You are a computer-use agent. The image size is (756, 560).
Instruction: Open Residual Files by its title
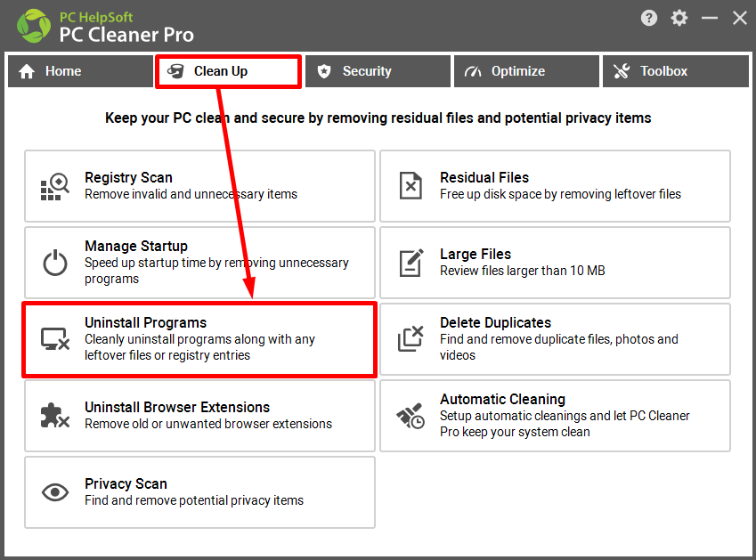click(484, 177)
